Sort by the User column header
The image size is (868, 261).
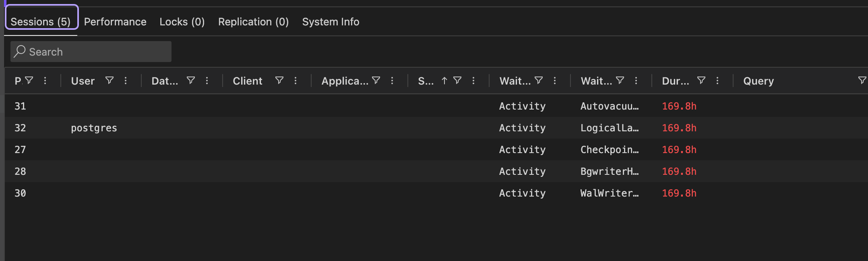point(83,81)
